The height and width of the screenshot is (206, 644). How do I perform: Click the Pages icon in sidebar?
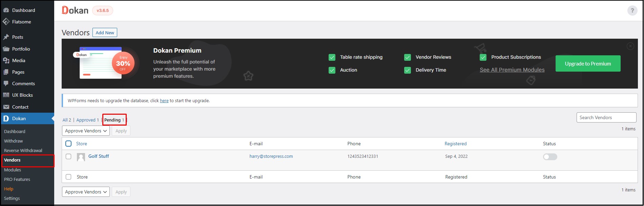(6, 72)
